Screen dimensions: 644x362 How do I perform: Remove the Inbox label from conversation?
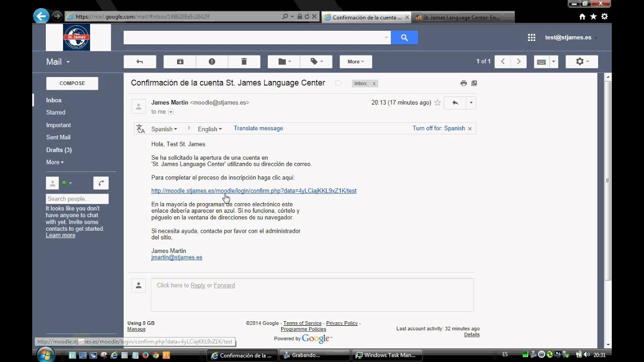[374, 83]
